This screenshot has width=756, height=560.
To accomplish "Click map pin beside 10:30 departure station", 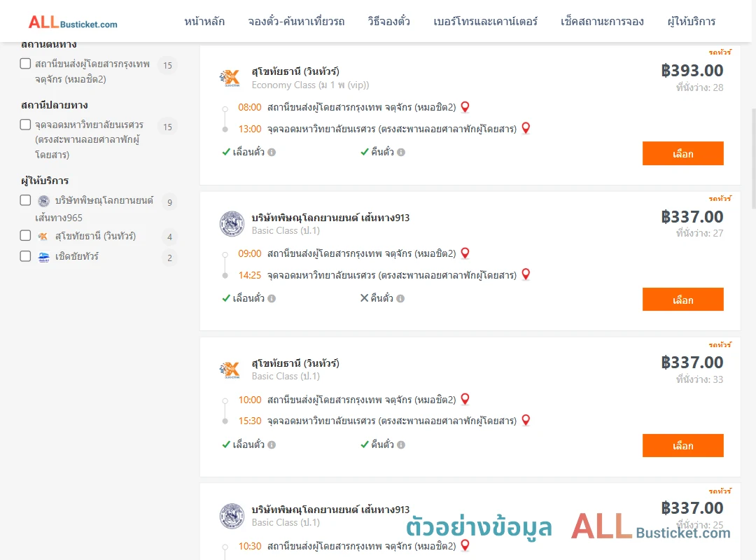I will point(465,545).
